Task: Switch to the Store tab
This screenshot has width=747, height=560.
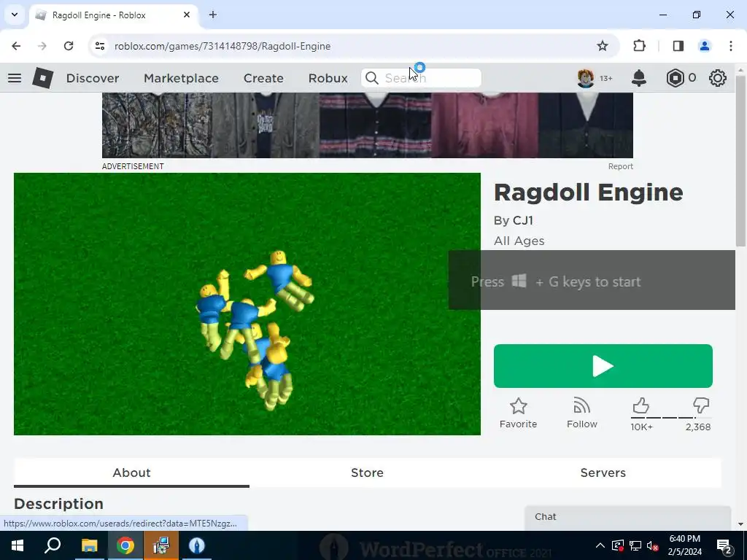Action: tap(367, 472)
